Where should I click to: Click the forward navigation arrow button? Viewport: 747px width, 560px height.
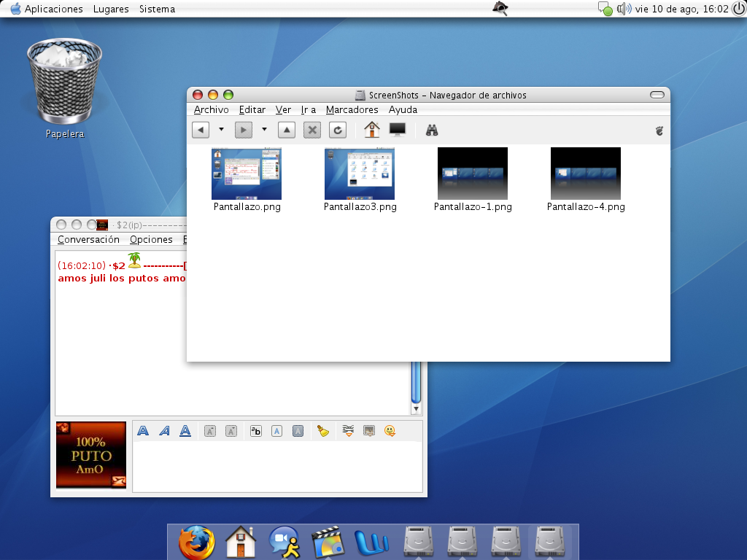click(244, 130)
